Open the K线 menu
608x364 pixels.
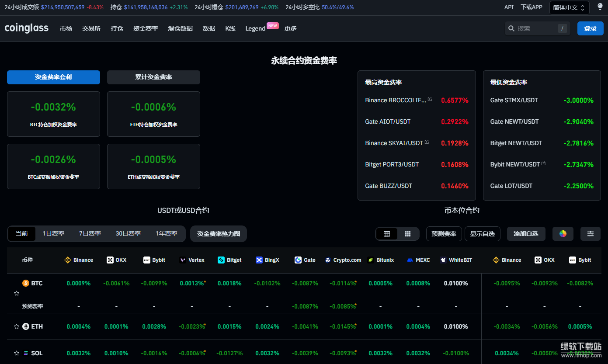coord(230,28)
